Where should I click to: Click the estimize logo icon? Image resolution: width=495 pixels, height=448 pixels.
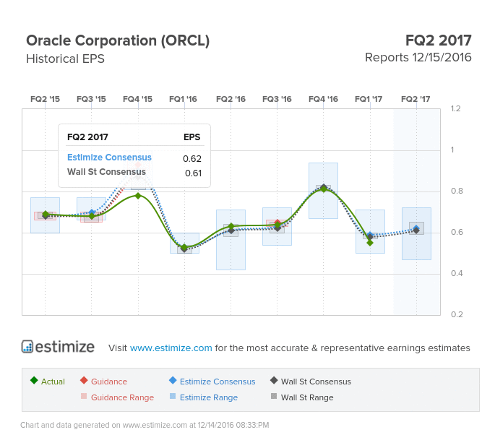click(27, 346)
